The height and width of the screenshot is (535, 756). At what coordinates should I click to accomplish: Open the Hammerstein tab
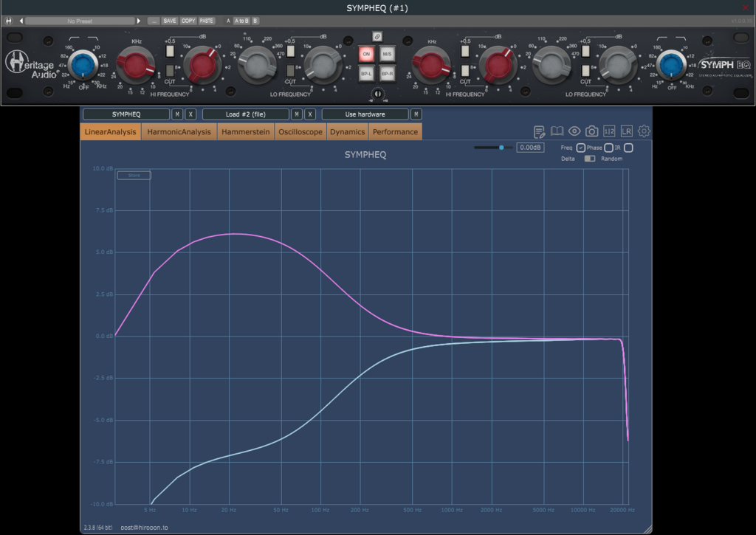(245, 131)
